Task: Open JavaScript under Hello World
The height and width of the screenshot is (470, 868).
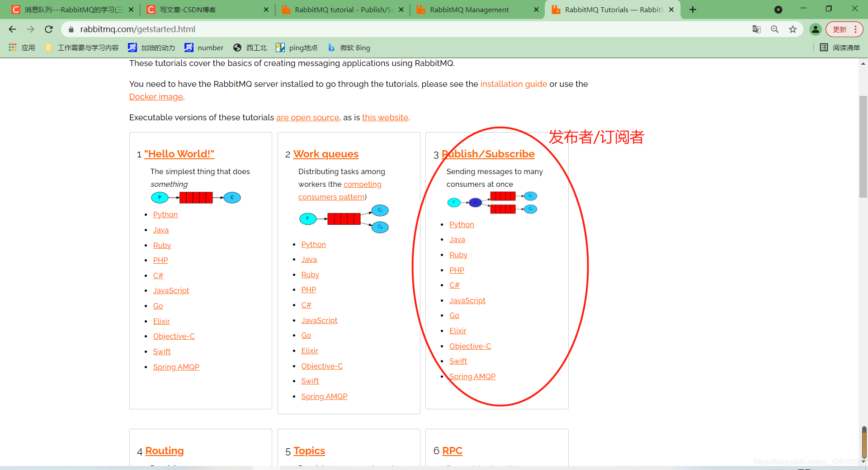Action: pos(171,291)
